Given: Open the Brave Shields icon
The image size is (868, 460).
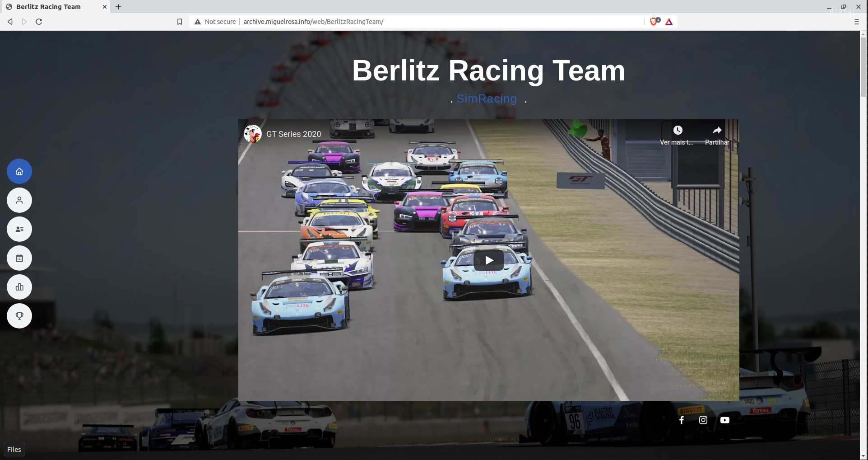Looking at the screenshot, I should [x=653, y=21].
